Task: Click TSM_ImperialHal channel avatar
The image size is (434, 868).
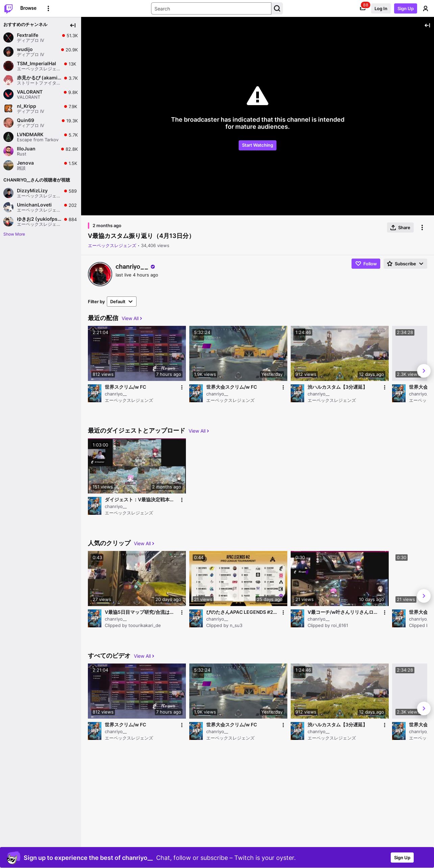Action: click(x=8, y=66)
